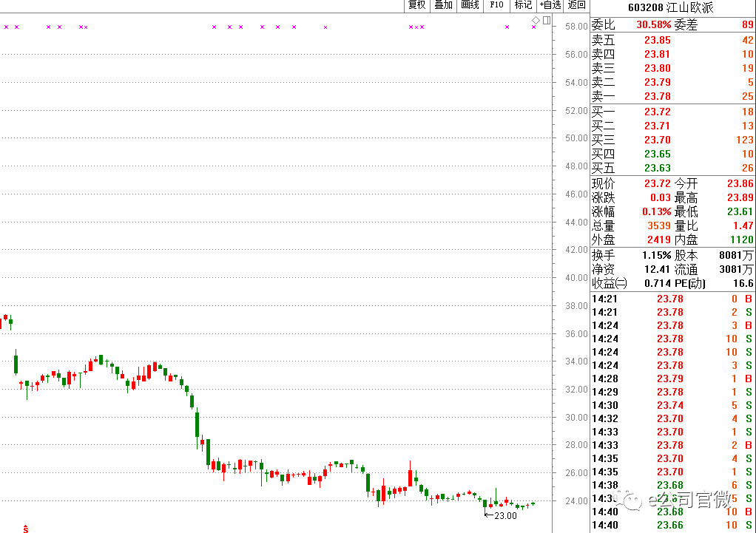Click the red S marker at chart bottom

[26, 529]
